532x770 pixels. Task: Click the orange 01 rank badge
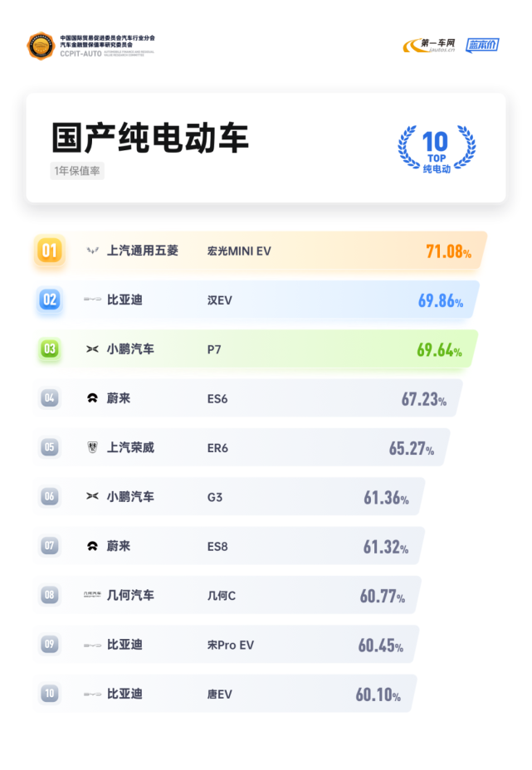pos(50,251)
